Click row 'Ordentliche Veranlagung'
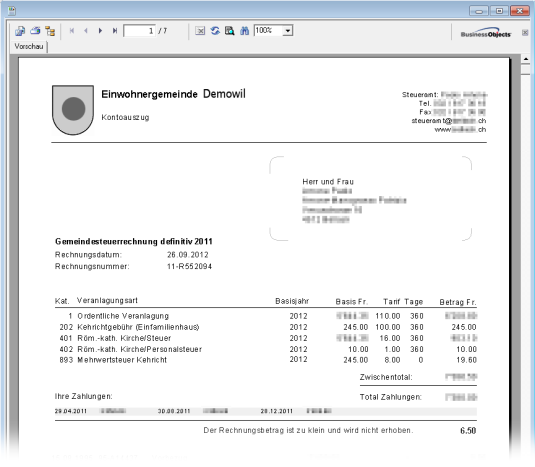Viewport: 535px width, 467px height. [x=266, y=316]
